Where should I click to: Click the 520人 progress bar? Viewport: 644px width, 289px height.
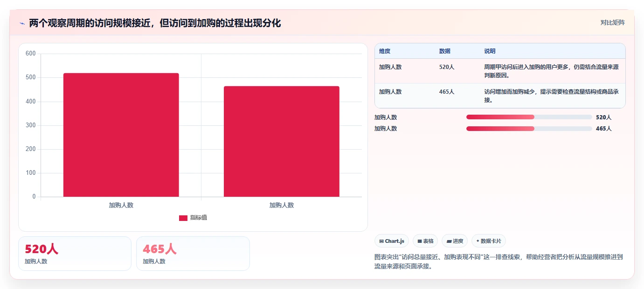(529, 117)
